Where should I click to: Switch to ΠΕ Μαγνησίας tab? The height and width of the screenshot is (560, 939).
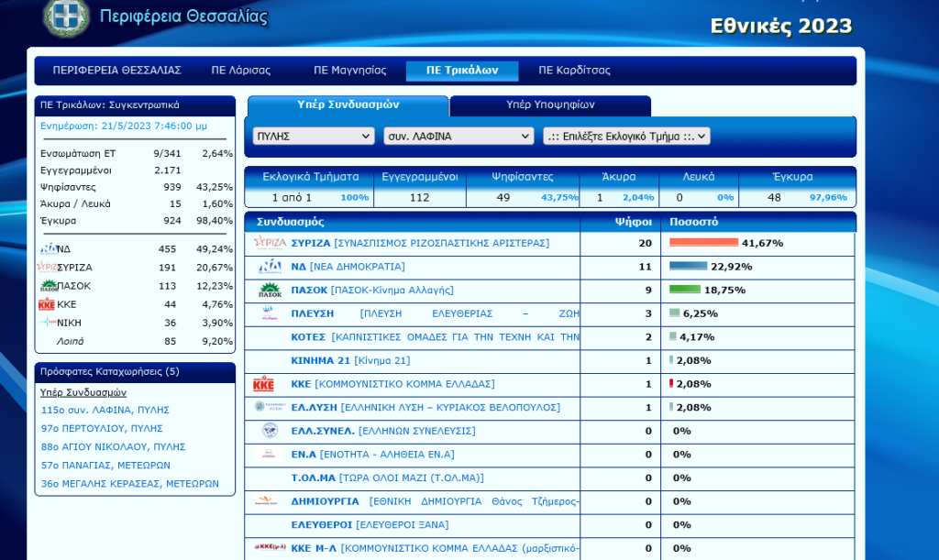click(349, 70)
